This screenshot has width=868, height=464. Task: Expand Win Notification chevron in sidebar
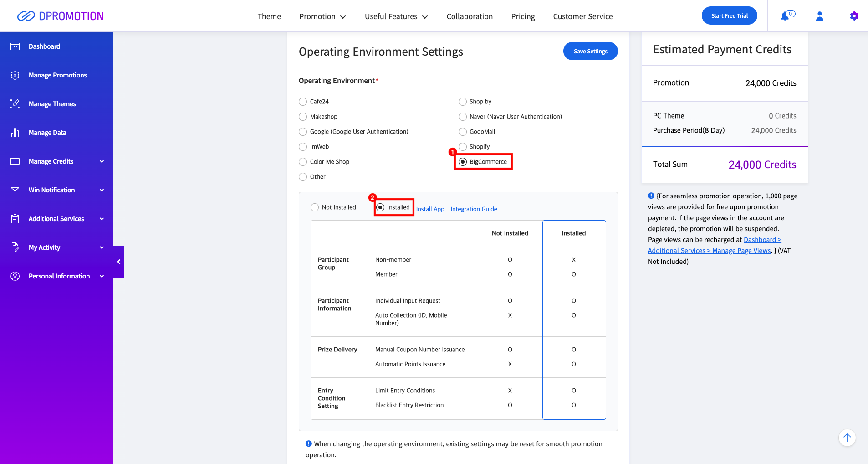click(102, 190)
